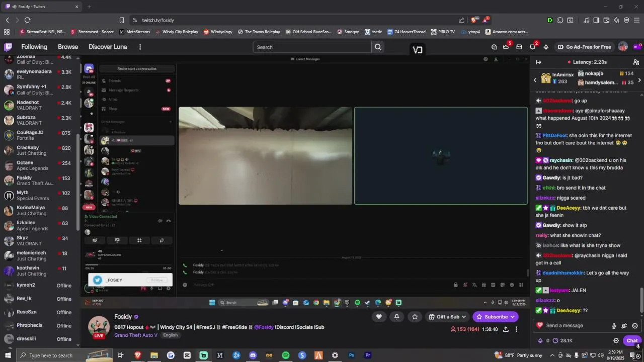The image size is (644, 362).
Task: Click the browser bookmark icon
Action: [121, 20]
